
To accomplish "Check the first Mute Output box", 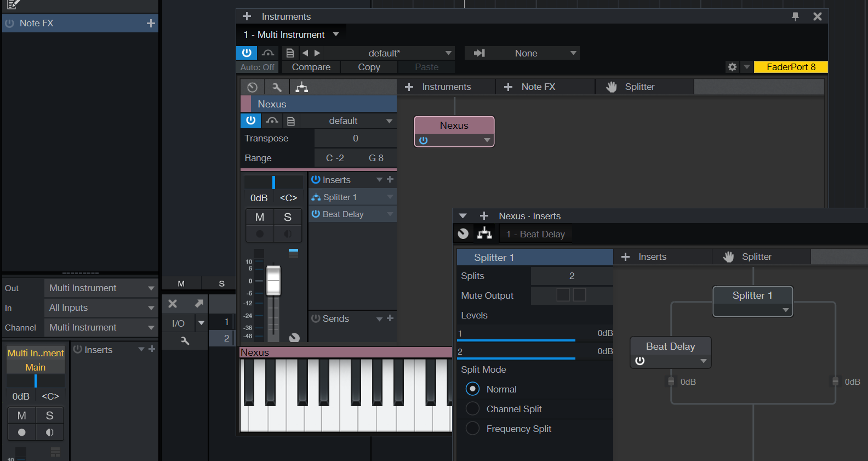I will click(563, 295).
